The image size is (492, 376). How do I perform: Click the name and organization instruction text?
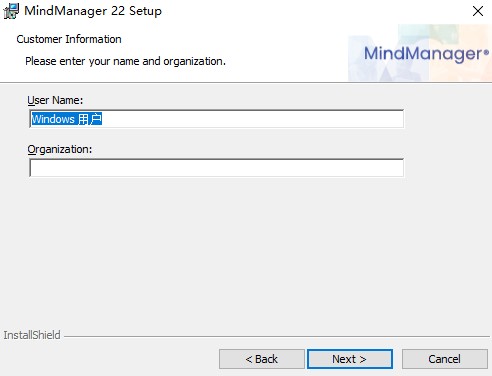[125, 61]
